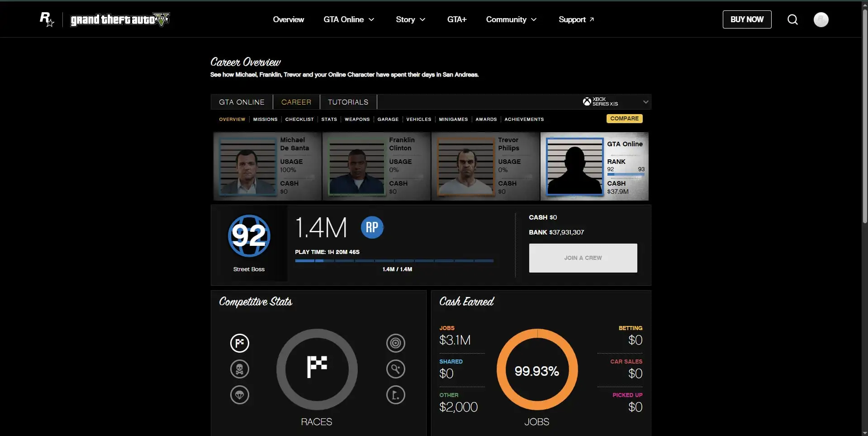This screenshot has width=868, height=436.
Task: Click the Join a Crew button
Action: pyautogui.click(x=583, y=258)
